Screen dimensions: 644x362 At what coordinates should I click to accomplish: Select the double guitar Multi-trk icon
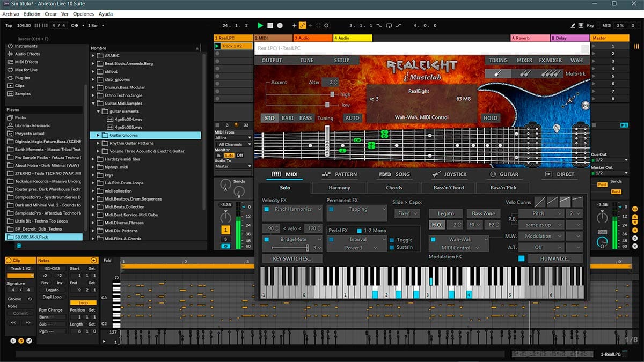coord(524,73)
